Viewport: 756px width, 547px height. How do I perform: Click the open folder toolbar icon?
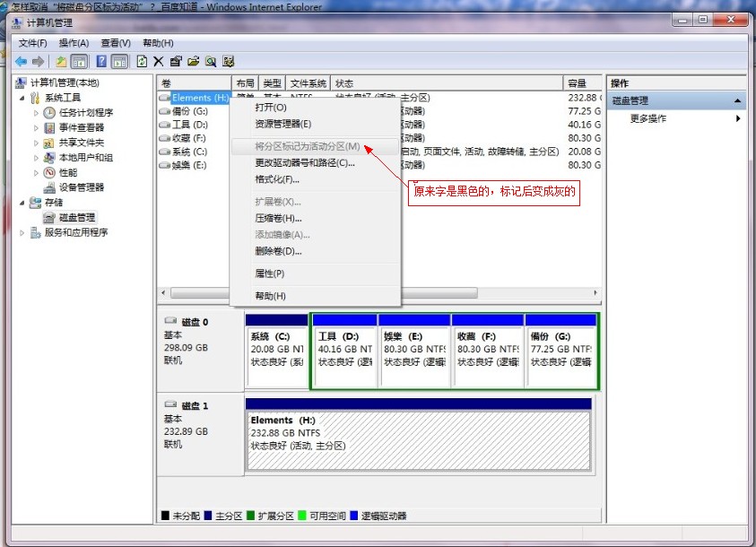tap(193, 61)
